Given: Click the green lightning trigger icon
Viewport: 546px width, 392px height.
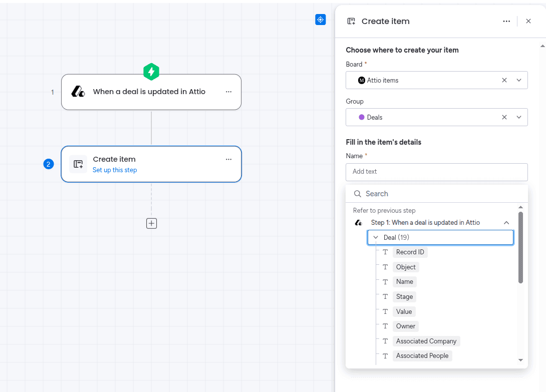Looking at the screenshot, I should point(151,72).
